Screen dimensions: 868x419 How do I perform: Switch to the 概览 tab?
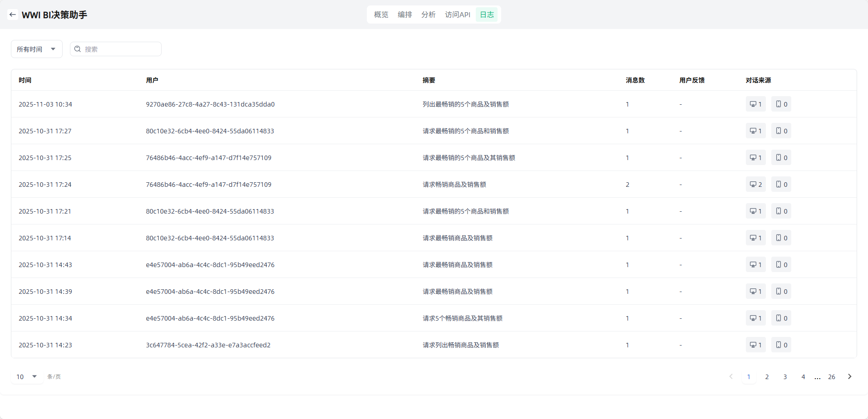(381, 15)
